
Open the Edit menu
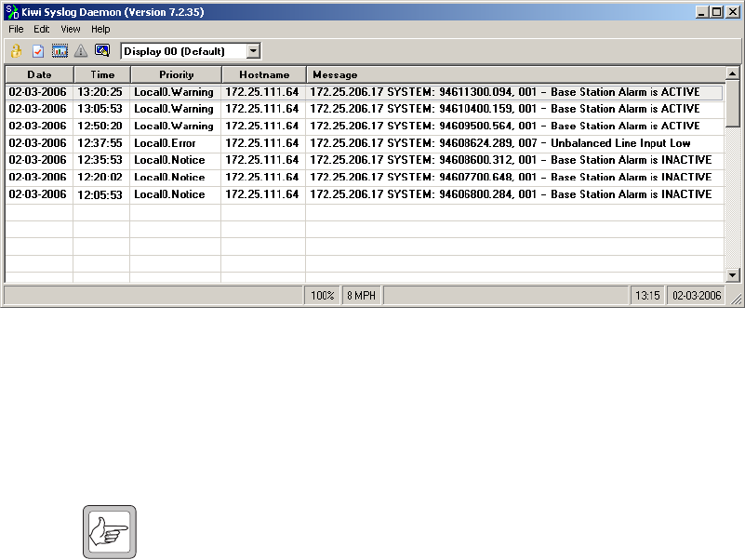pos(41,29)
